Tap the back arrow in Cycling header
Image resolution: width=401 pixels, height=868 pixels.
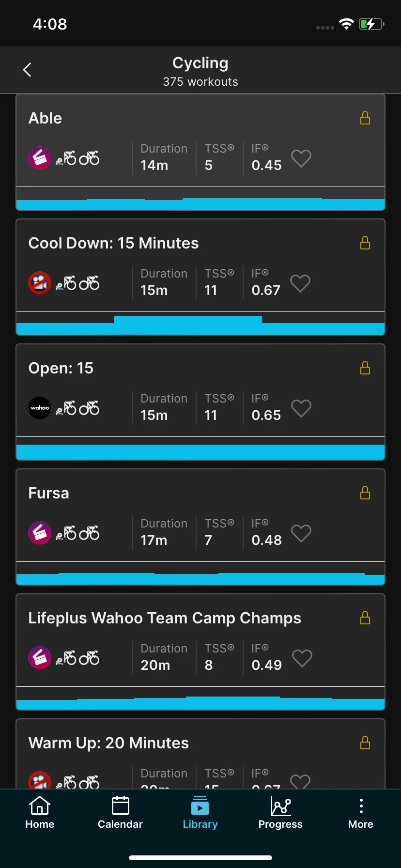coord(27,70)
